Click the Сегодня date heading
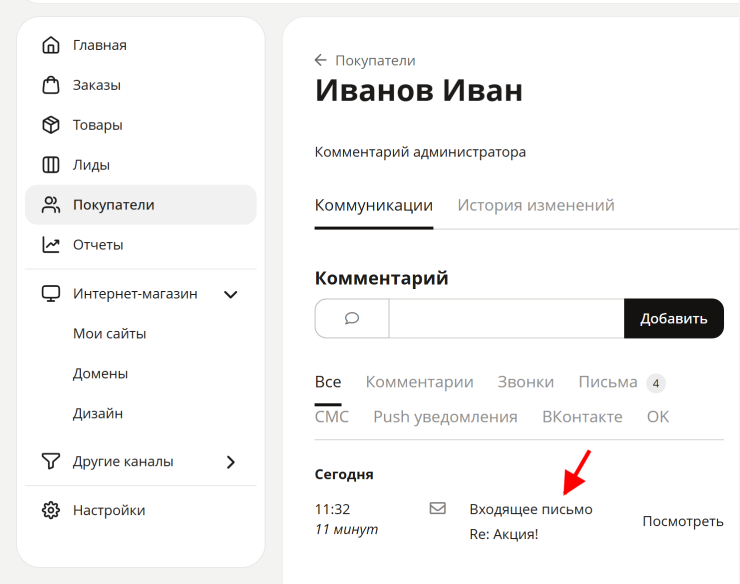Screen dimensions: 740x584 [x=344, y=474]
